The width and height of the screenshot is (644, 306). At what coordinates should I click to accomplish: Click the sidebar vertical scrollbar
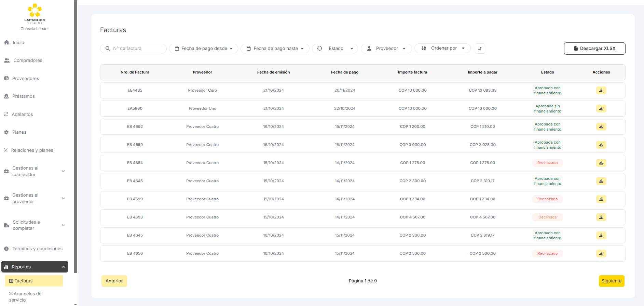[x=76, y=137]
